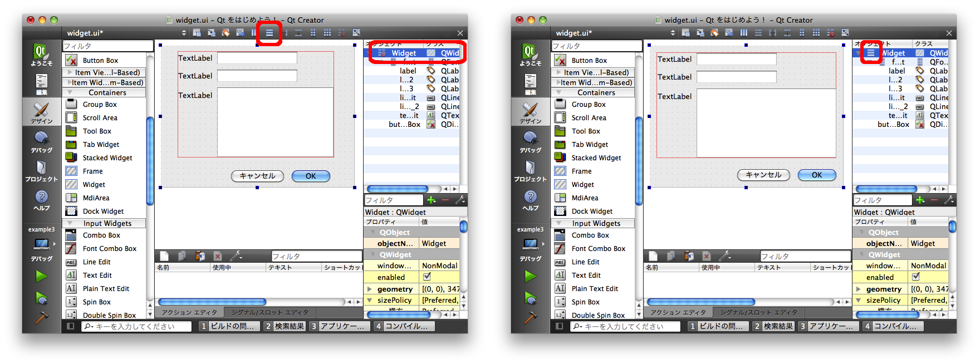Collapse Input Widgets group in right window
This screenshot has width=980, height=364.
[x=558, y=223]
